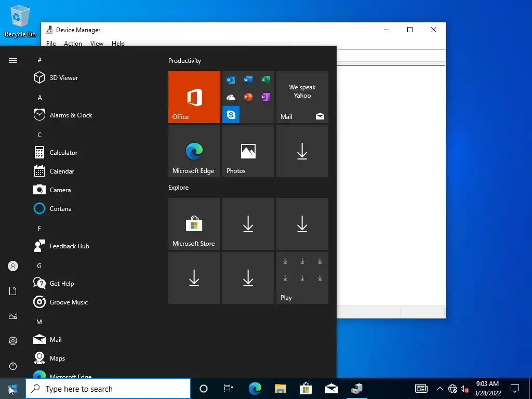
Task: Expand the Start menu hamburger navigation
Action: pyautogui.click(x=13, y=60)
